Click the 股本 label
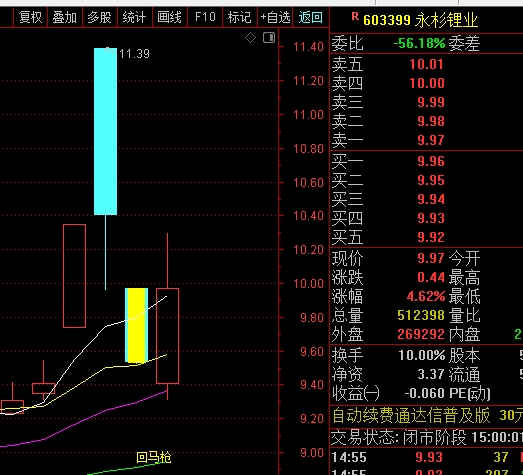 (464, 355)
